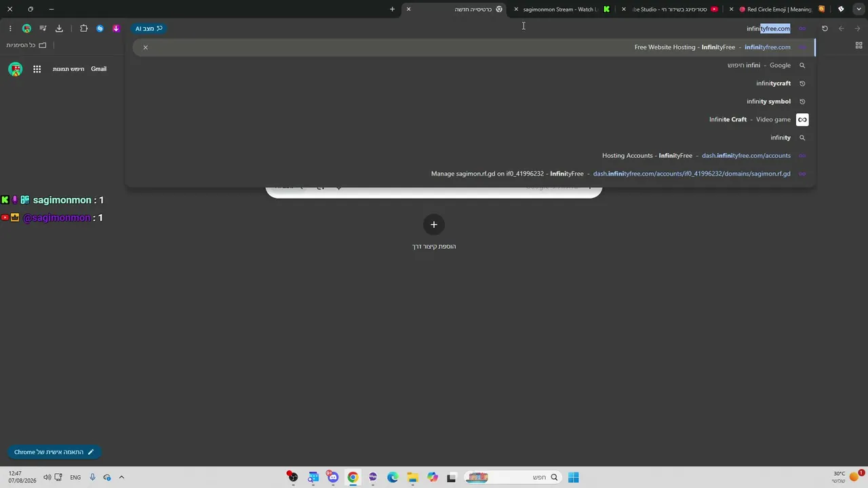Close the YouTube Studio tab

[624, 9]
